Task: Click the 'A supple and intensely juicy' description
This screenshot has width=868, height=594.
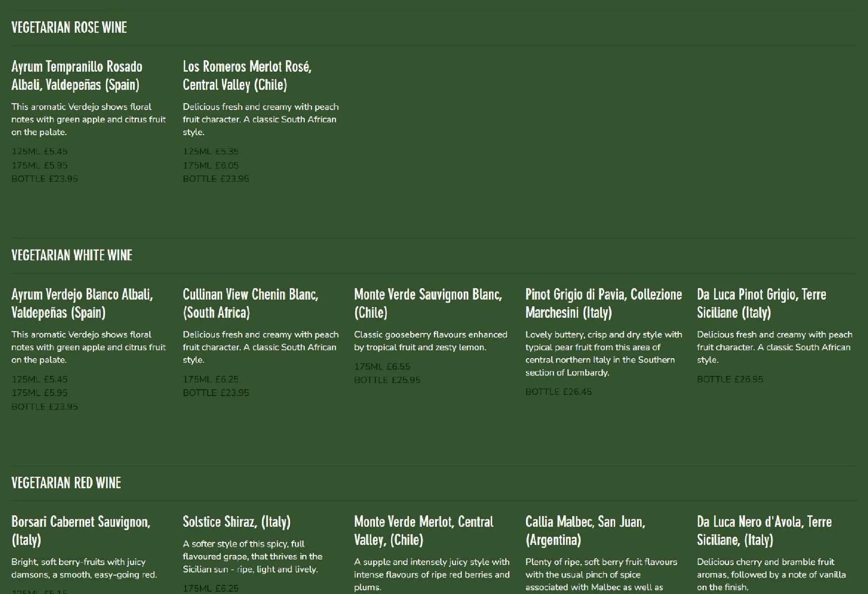Action: coord(432,575)
